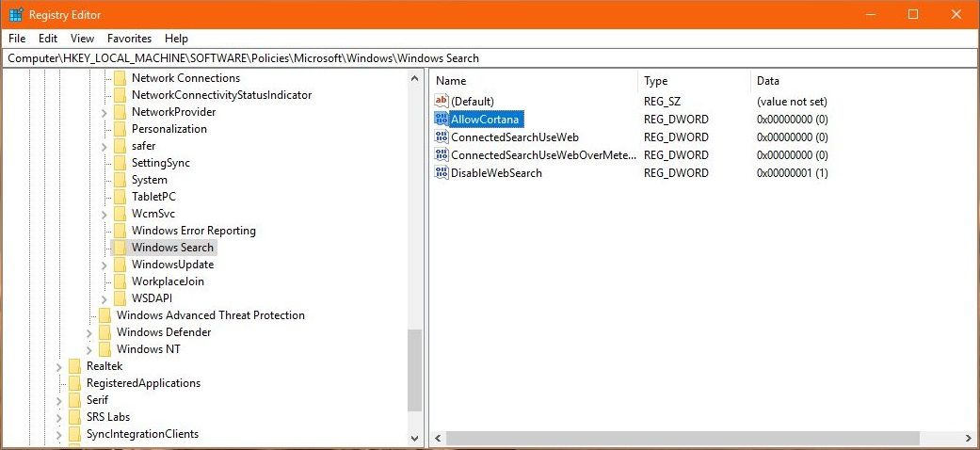Click the NetworkProvider folder icon
The image size is (980, 450).
(120, 112)
